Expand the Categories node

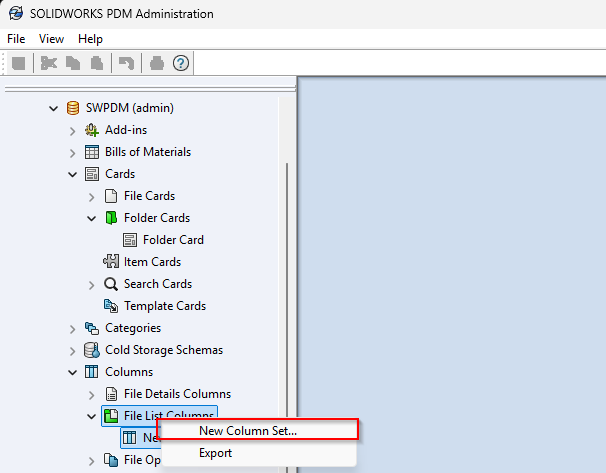coord(73,329)
